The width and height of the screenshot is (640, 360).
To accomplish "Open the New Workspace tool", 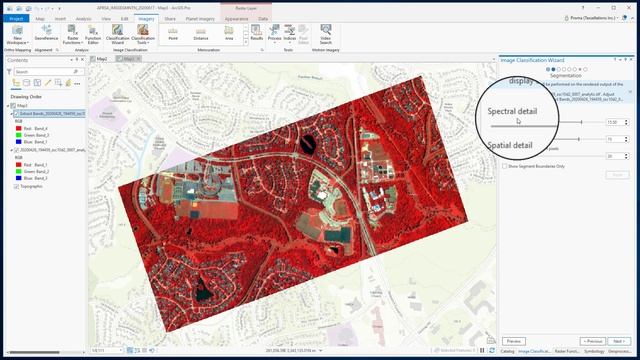I will click(17, 35).
